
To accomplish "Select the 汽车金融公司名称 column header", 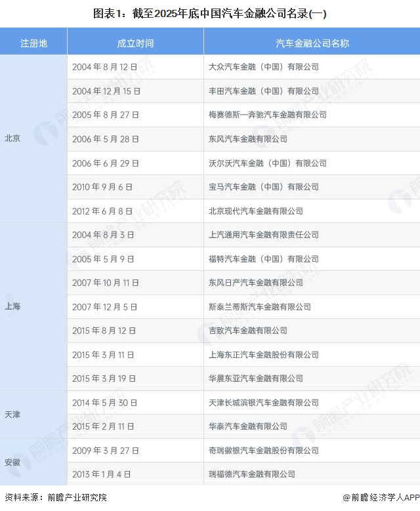I will pyautogui.click(x=312, y=43).
